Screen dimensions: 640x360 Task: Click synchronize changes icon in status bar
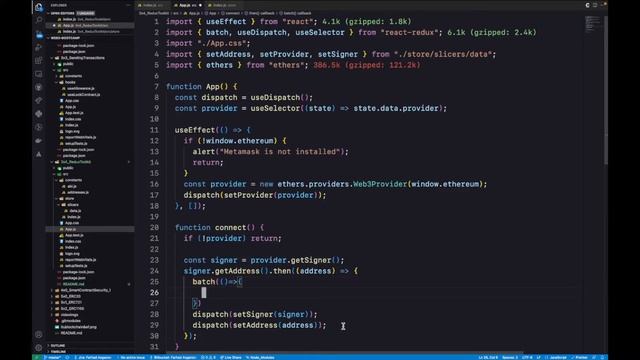pos(67,358)
